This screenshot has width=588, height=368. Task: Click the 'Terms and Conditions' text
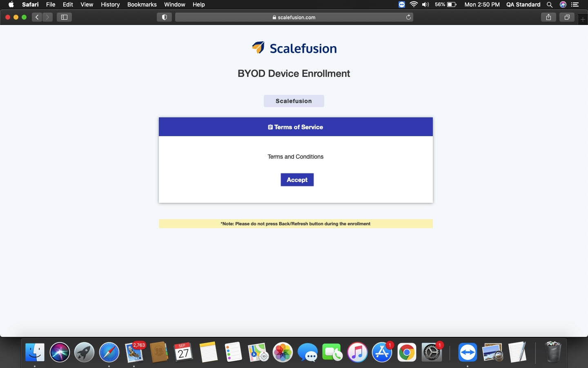click(x=296, y=157)
